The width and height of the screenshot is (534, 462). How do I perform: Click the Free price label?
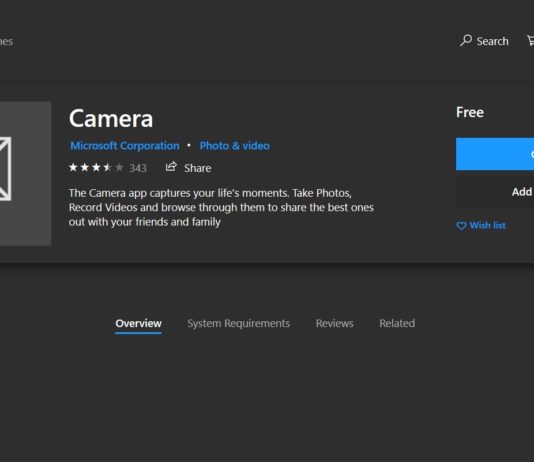[470, 112]
